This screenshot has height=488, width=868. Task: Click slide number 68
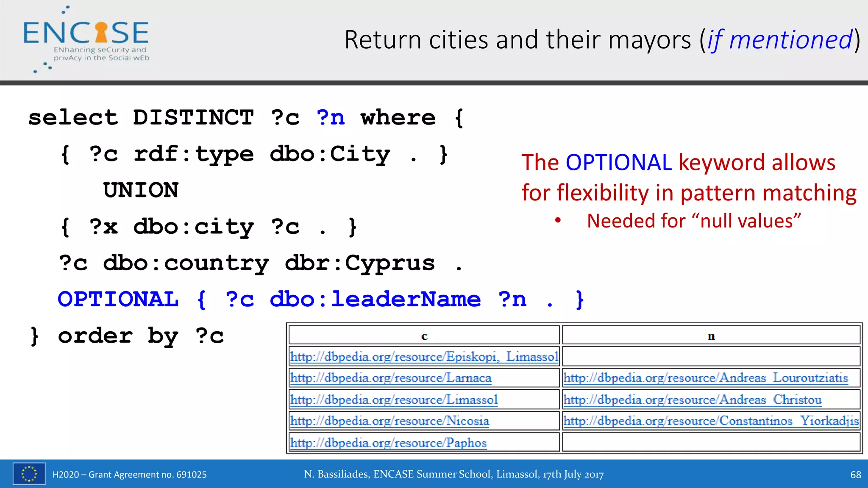tap(855, 474)
